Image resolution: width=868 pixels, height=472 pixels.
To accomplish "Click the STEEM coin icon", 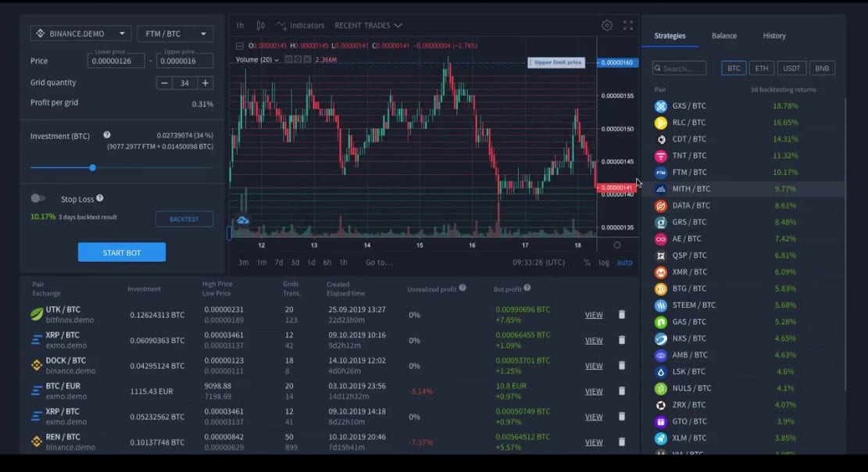I will click(x=660, y=306).
